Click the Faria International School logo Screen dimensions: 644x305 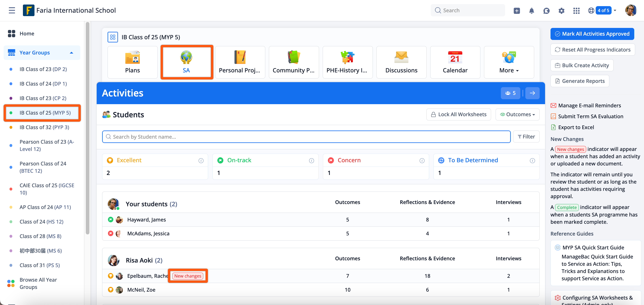29,10
